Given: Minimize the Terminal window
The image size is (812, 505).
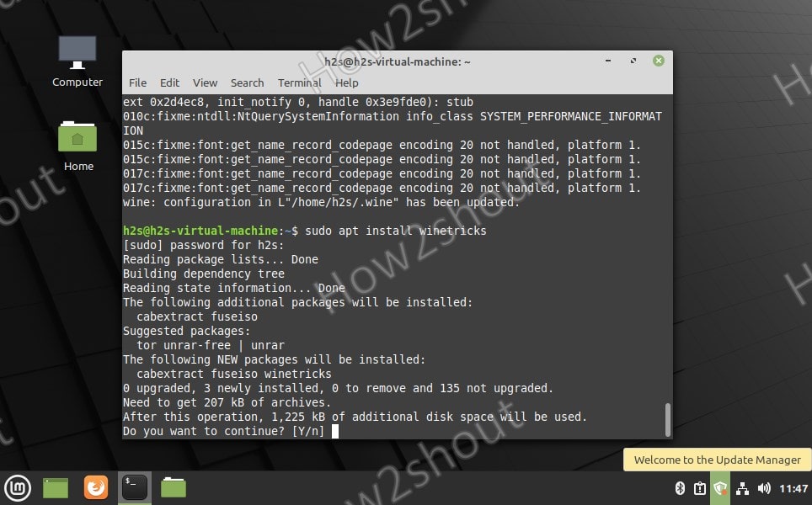Looking at the screenshot, I should 608,61.
